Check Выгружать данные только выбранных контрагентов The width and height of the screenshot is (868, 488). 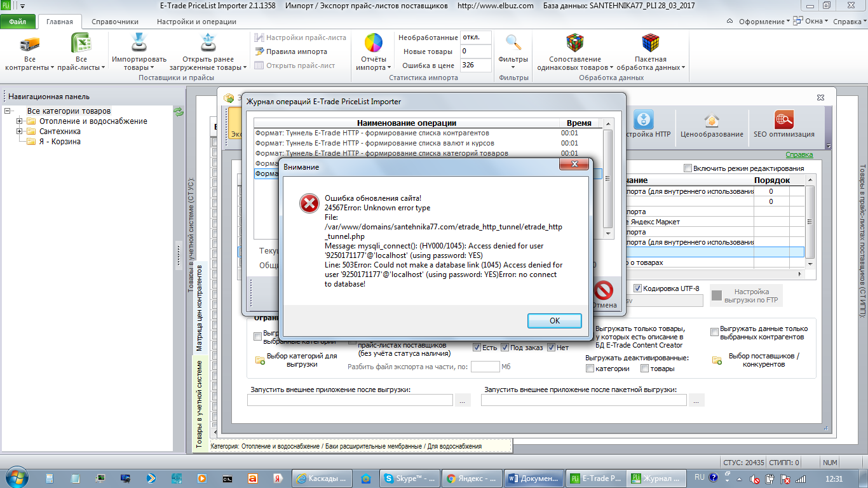pyautogui.click(x=715, y=331)
